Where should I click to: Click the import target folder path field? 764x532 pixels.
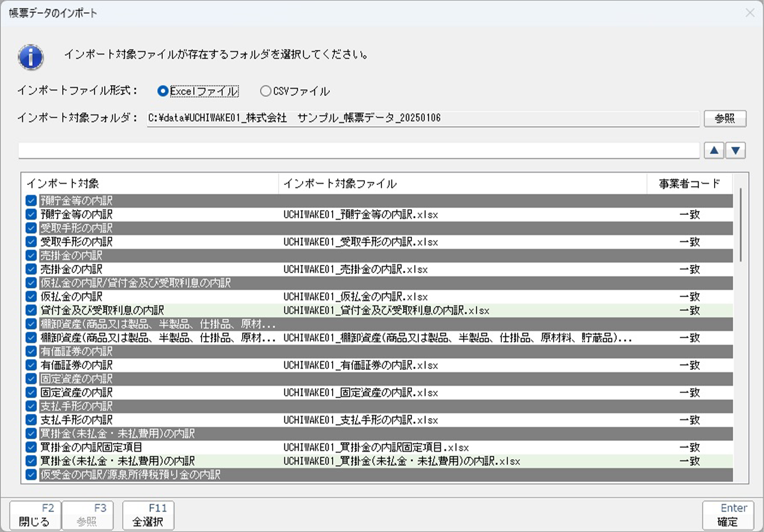(422, 119)
